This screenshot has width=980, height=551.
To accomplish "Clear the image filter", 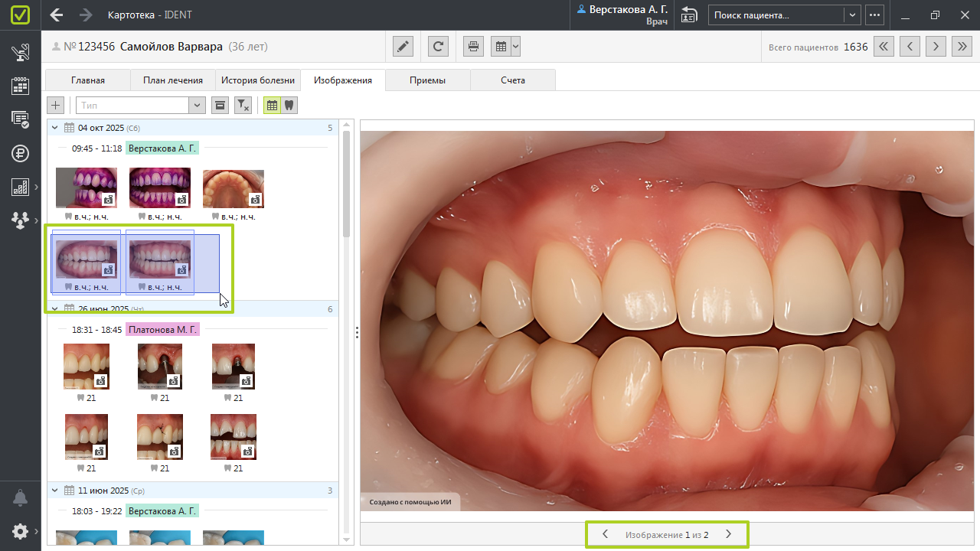I will (x=243, y=106).
